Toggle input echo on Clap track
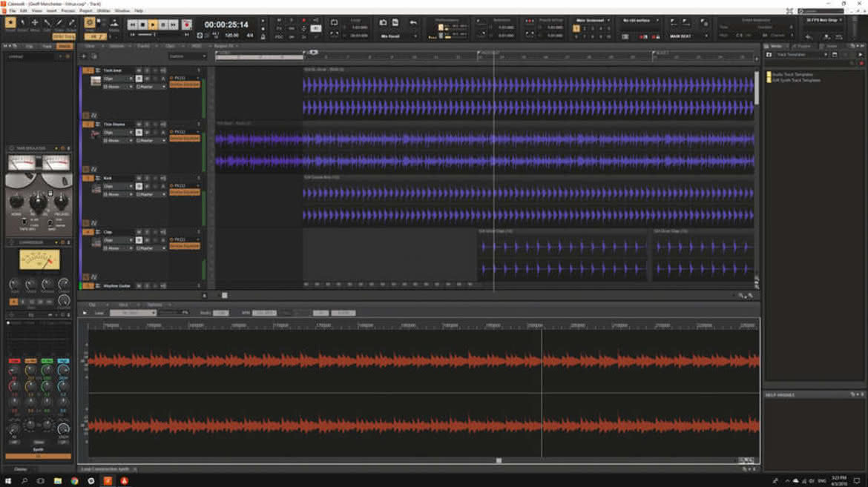The width and height of the screenshot is (868, 487). coord(162,232)
